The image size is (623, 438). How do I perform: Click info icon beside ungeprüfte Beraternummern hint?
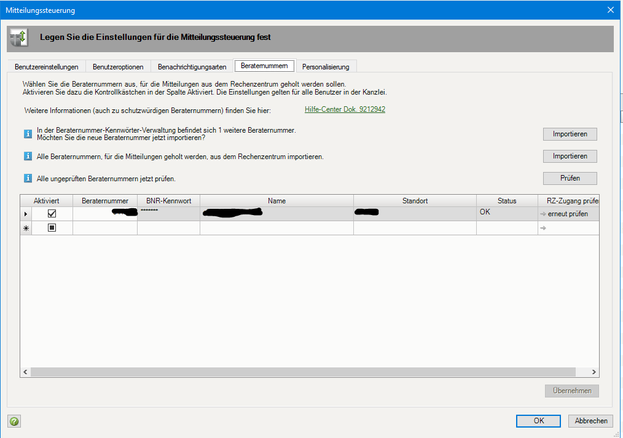point(27,178)
